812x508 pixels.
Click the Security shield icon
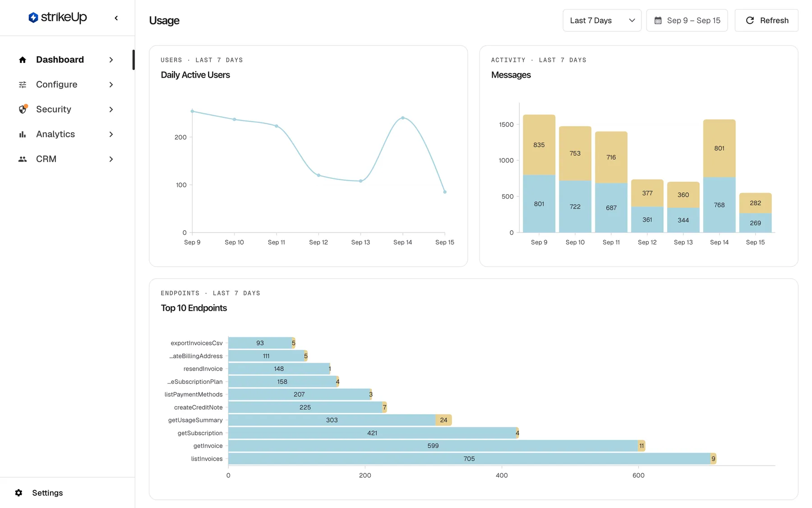tap(23, 109)
